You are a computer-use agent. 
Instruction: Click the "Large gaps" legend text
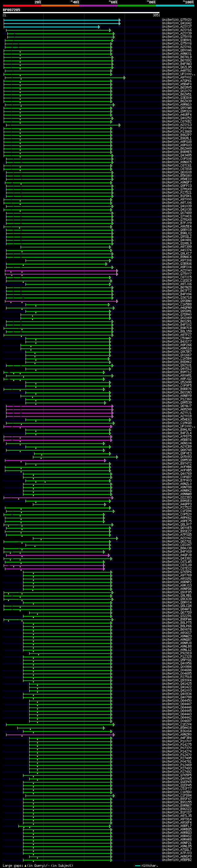coord(13,866)
